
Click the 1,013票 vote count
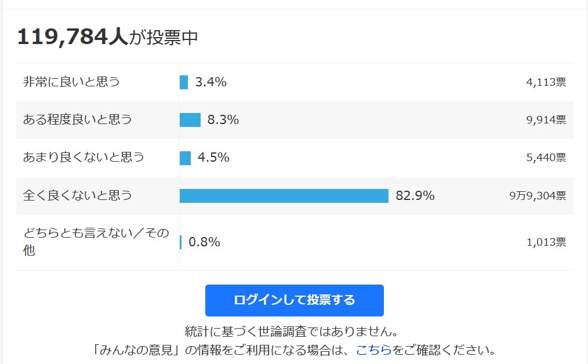click(546, 242)
